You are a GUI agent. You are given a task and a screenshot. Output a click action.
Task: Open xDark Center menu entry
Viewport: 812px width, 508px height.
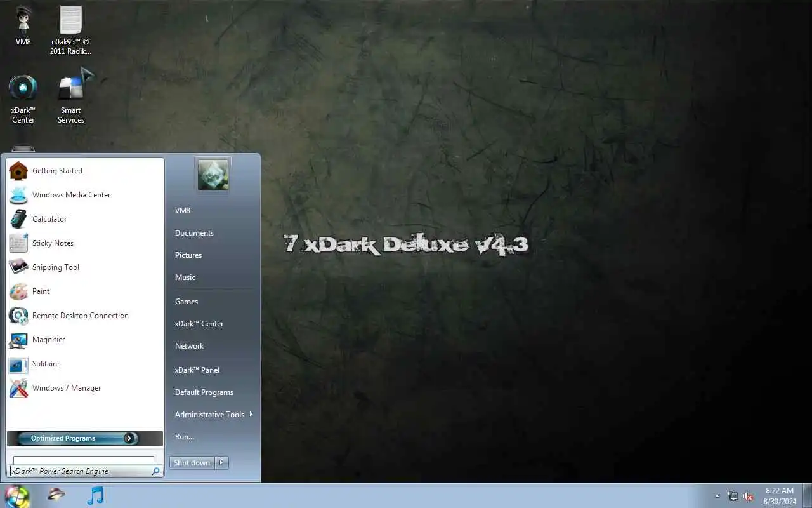tap(199, 324)
